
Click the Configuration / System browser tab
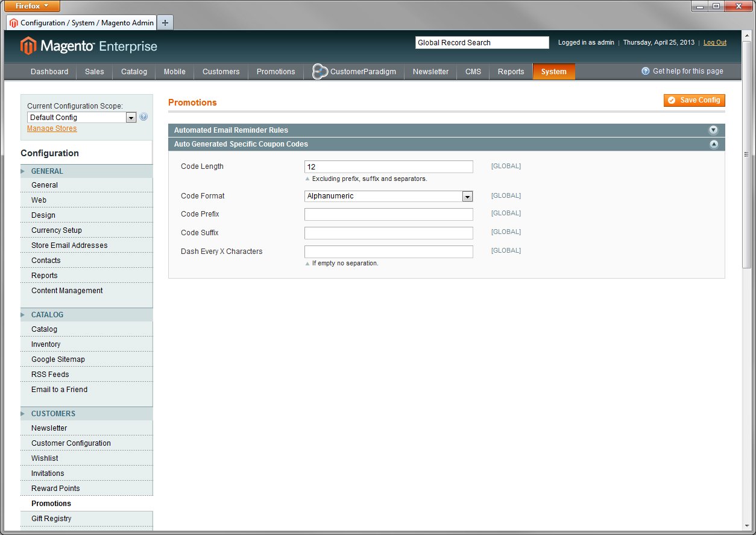point(81,23)
